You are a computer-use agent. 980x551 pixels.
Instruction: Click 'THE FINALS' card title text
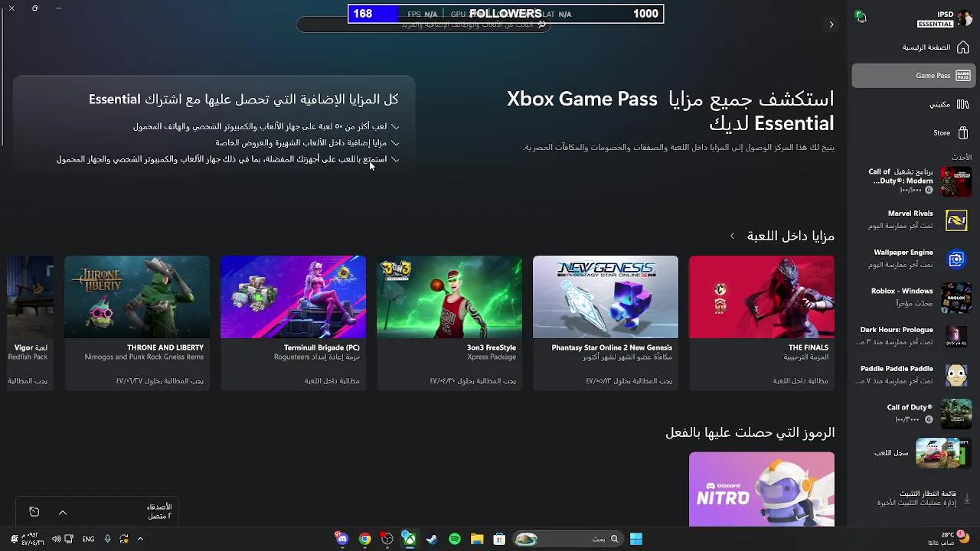click(x=808, y=347)
